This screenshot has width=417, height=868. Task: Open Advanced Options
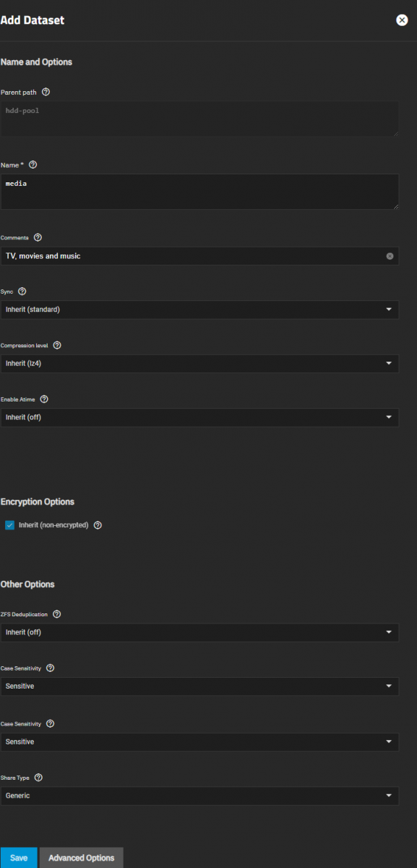tap(81, 858)
